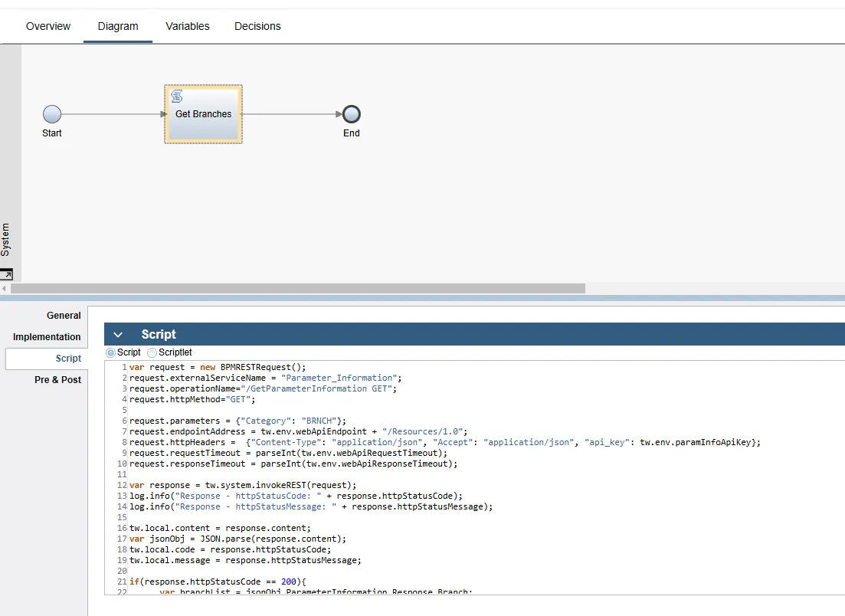Select the Pre & Post section
845x616 pixels.
pyautogui.click(x=60, y=379)
